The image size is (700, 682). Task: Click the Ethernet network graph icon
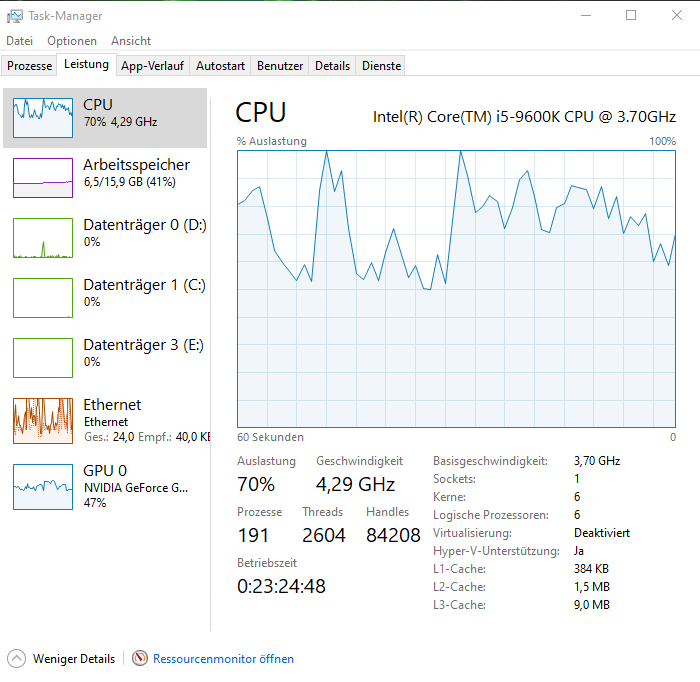click(x=43, y=420)
